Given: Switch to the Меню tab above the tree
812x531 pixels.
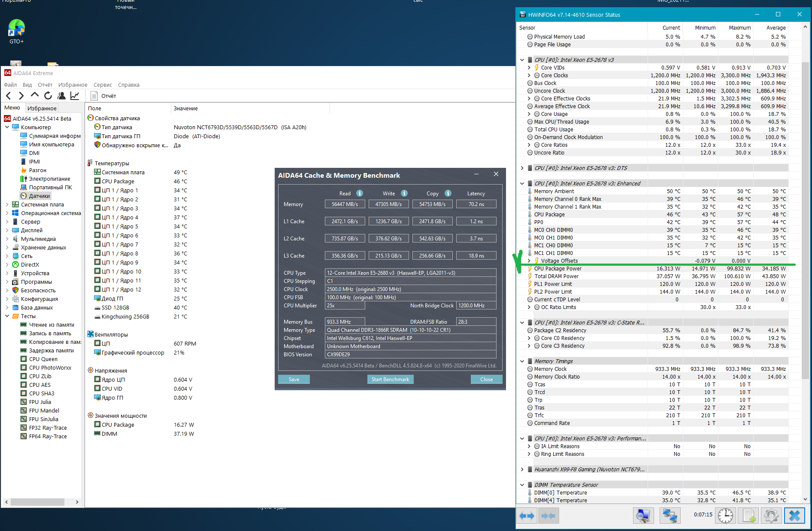Looking at the screenshot, I should (12, 108).
